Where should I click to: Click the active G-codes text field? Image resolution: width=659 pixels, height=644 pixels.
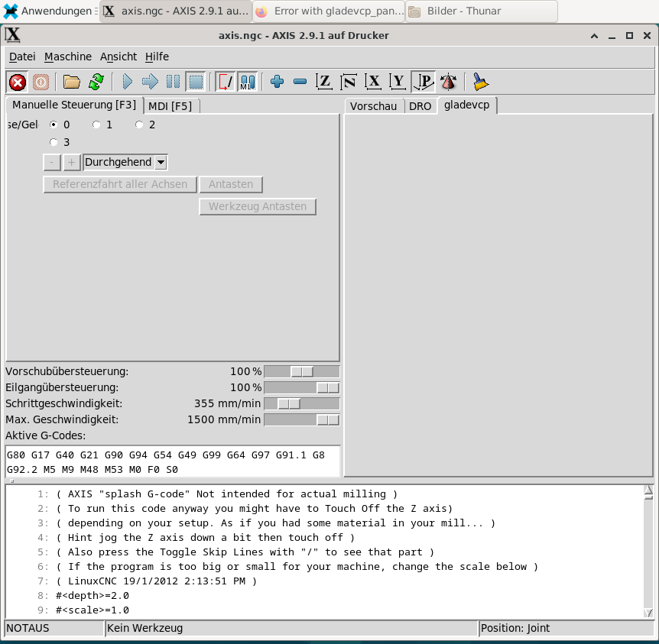pyautogui.click(x=173, y=461)
